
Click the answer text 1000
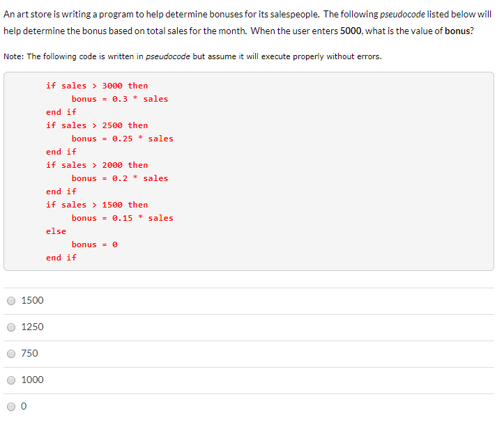(32, 380)
